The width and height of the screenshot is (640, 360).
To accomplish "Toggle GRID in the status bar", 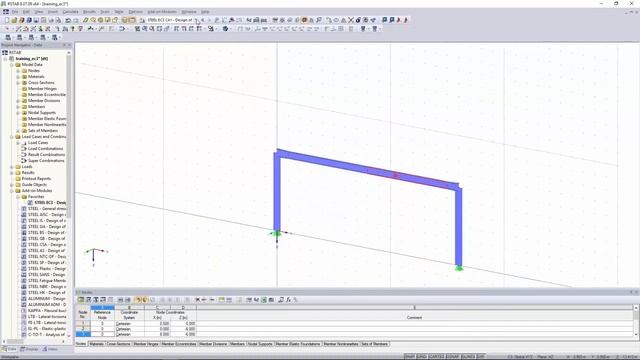I will coord(422,357).
